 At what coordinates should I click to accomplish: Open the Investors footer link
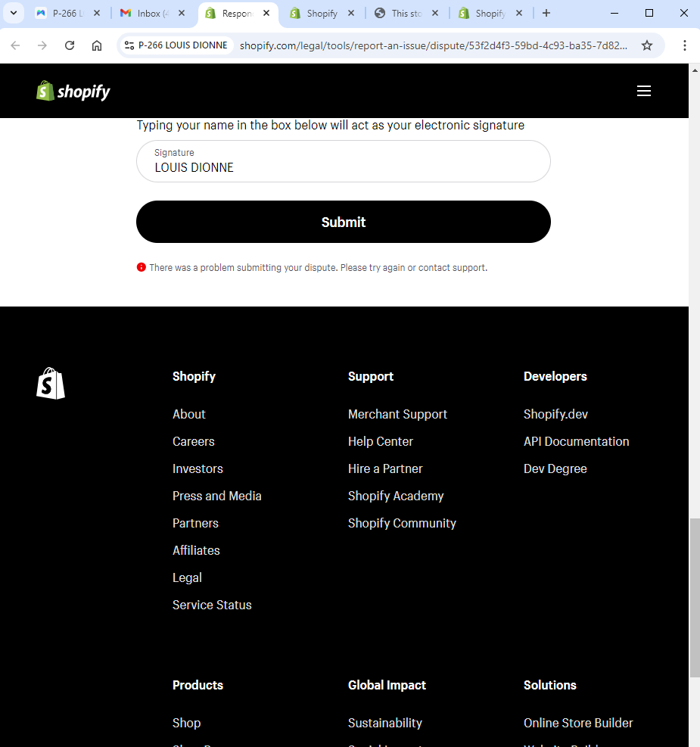coord(198,468)
